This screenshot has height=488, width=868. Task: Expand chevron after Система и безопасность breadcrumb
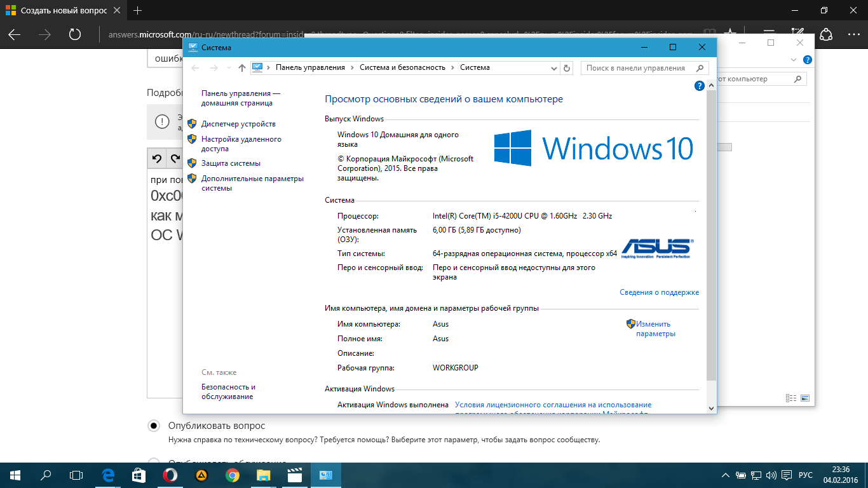point(452,67)
